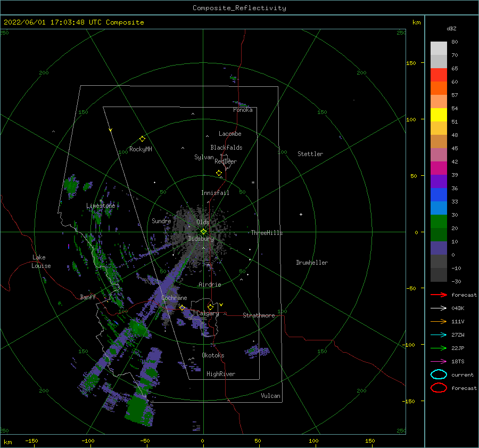Click the 36 dBZ blue color swatch
The height and width of the screenshot is (448, 479).
click(x=439, y=195)
